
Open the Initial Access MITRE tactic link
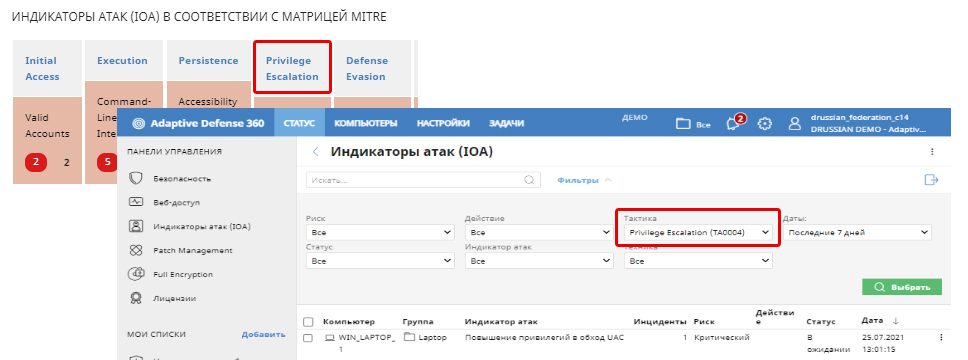coord(42,69)
